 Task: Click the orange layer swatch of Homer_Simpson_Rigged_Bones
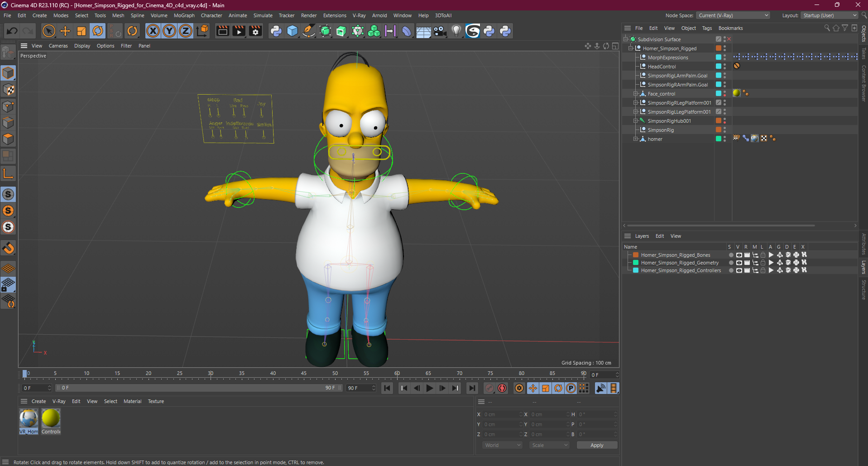pos(636,255)
